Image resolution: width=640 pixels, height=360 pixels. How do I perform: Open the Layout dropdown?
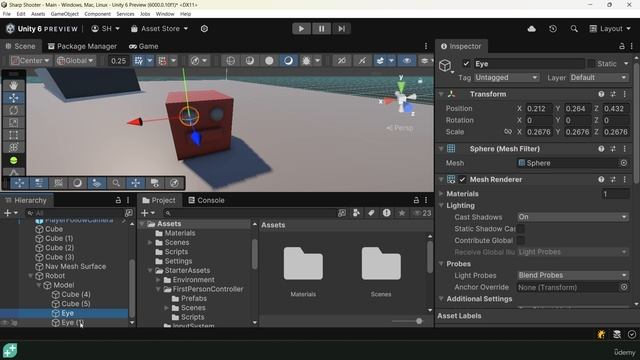pos(610,29)
